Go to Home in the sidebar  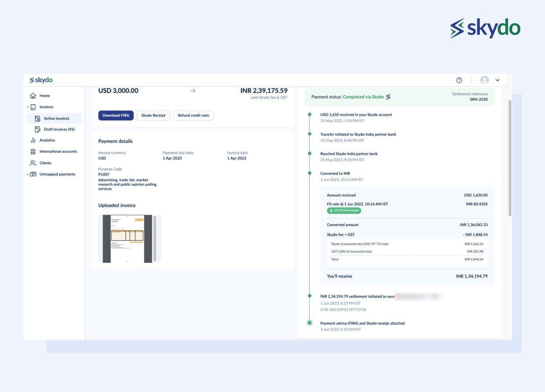point(45,96)
